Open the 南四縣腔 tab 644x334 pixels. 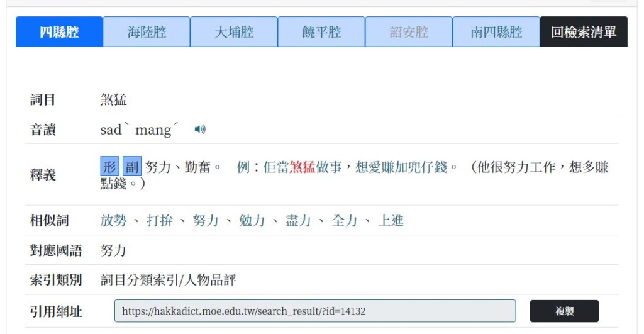point(496,32)
